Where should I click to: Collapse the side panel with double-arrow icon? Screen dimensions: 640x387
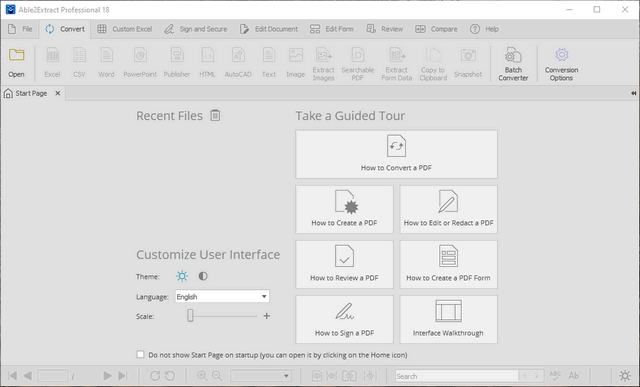click(633, 93)
